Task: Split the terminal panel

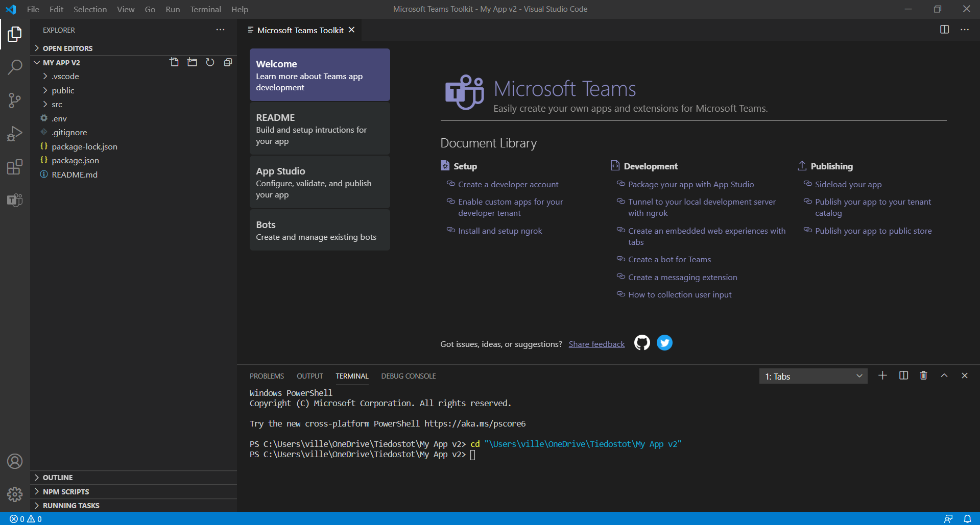Action: [x=903, y=376]
